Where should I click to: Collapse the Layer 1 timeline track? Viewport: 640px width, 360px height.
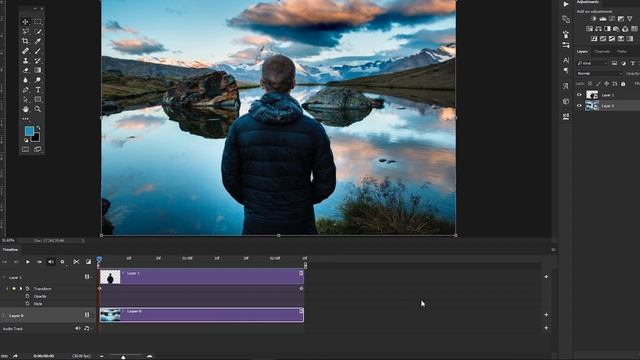pyautogui.click(x=4, y=278)
